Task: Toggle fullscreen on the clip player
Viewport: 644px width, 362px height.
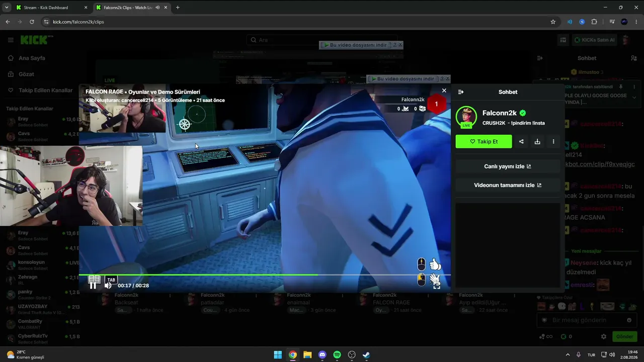Action: (437, 285)
